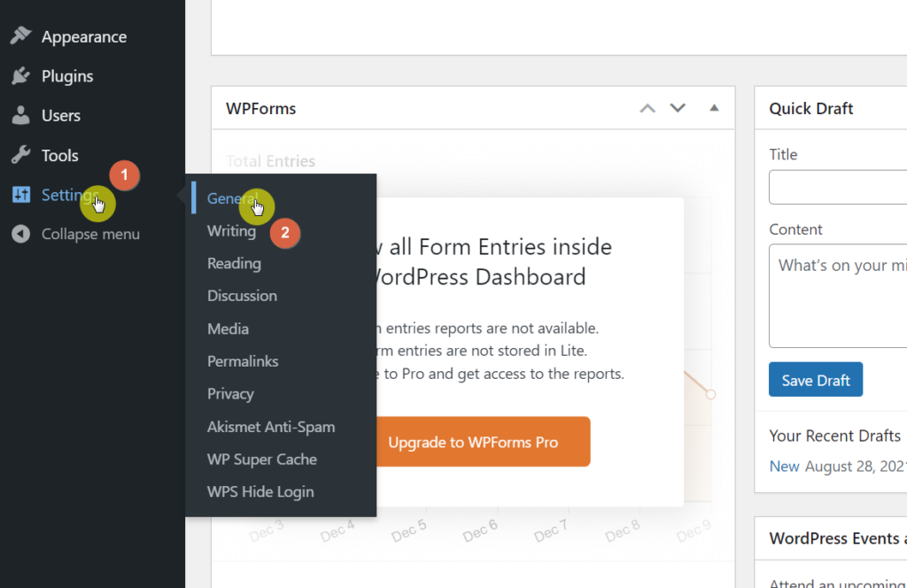This screenshot has height=588, width=907.
Task: Select Discussion in Settings submenu
Action: 242,296
